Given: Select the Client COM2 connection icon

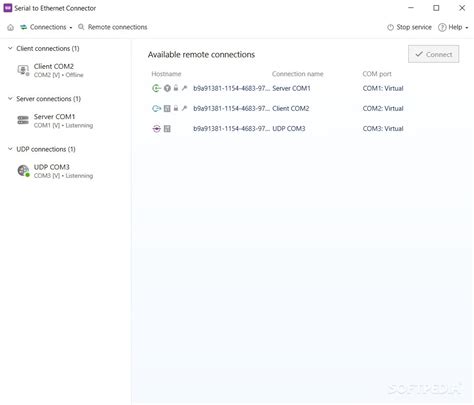Looking at the screenshot, I should point(23,70).
